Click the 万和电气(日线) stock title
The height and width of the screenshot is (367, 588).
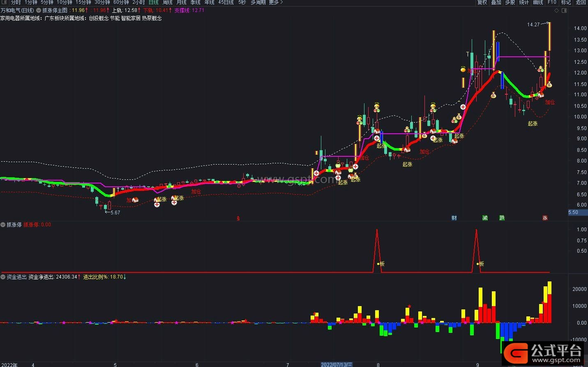pos(17,10)
